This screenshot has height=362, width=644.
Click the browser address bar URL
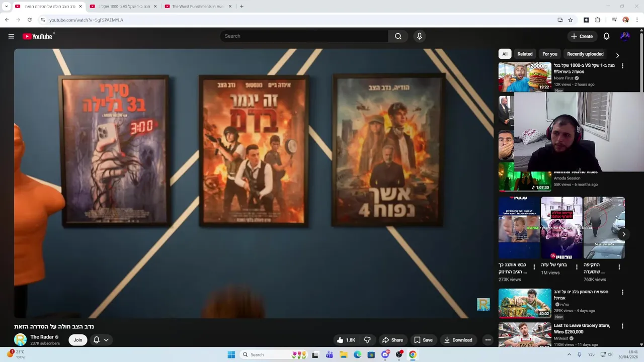[86, 20]
